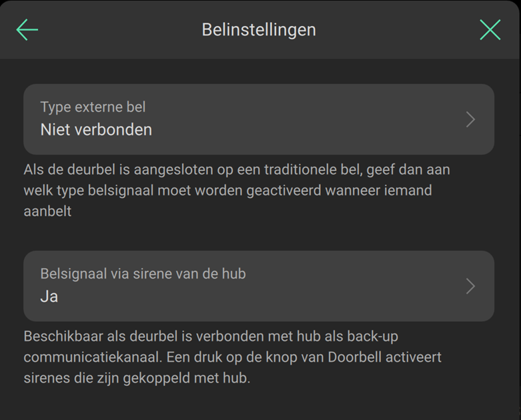The width and height of the screenshot is (521, 420).
Task: Go back using the green arrow
Action: tap(27, 30)
